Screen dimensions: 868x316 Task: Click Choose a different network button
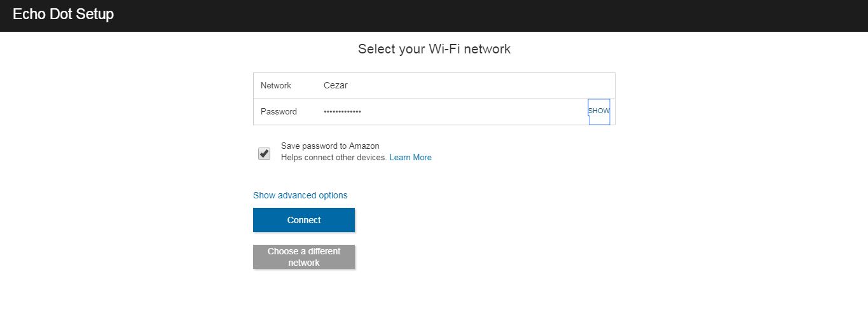coord(304,257)
